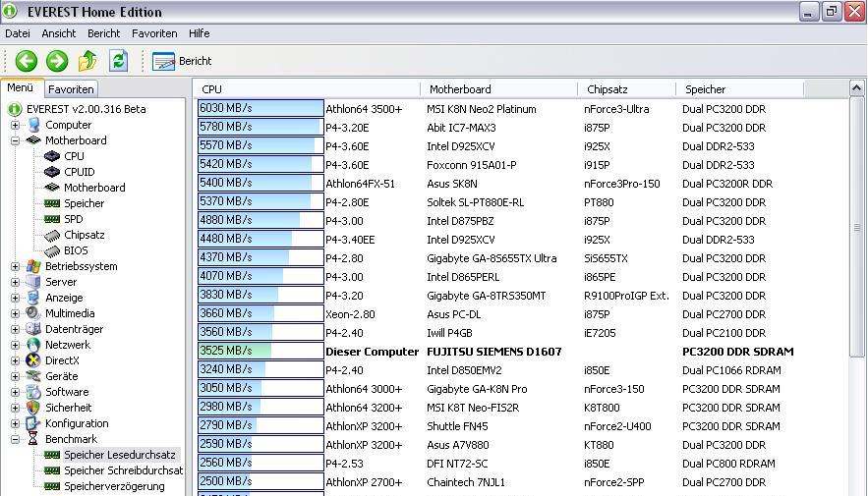Image resolution: width=868 pixels, height=496 pixels.
Task: Click the Benchmark hourglass icon
Action: (33, 439)
